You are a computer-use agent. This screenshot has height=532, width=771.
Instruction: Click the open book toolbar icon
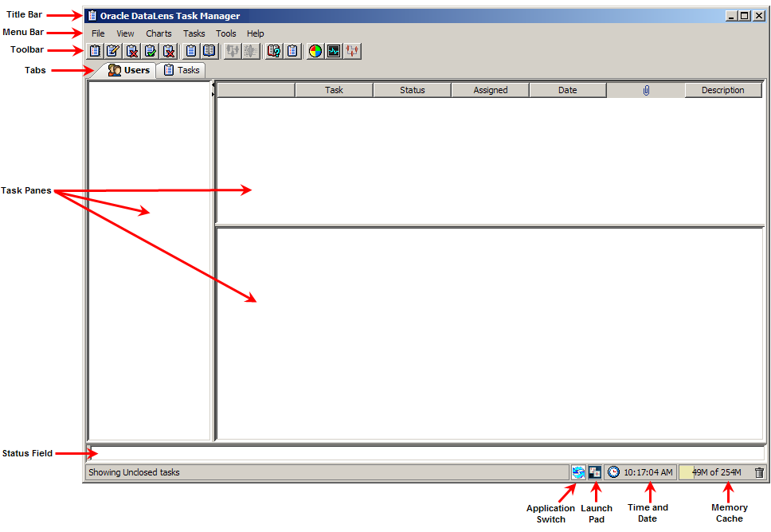209,51
